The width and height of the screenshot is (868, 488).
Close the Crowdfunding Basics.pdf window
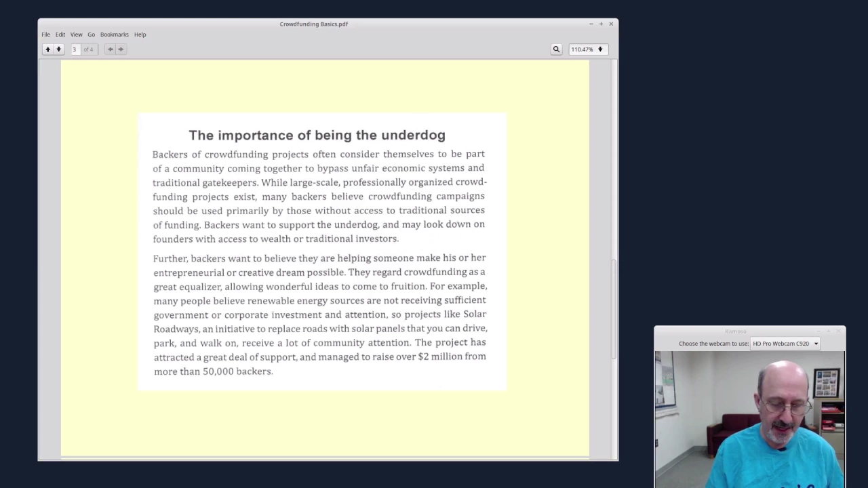click(x=611, y=24)
